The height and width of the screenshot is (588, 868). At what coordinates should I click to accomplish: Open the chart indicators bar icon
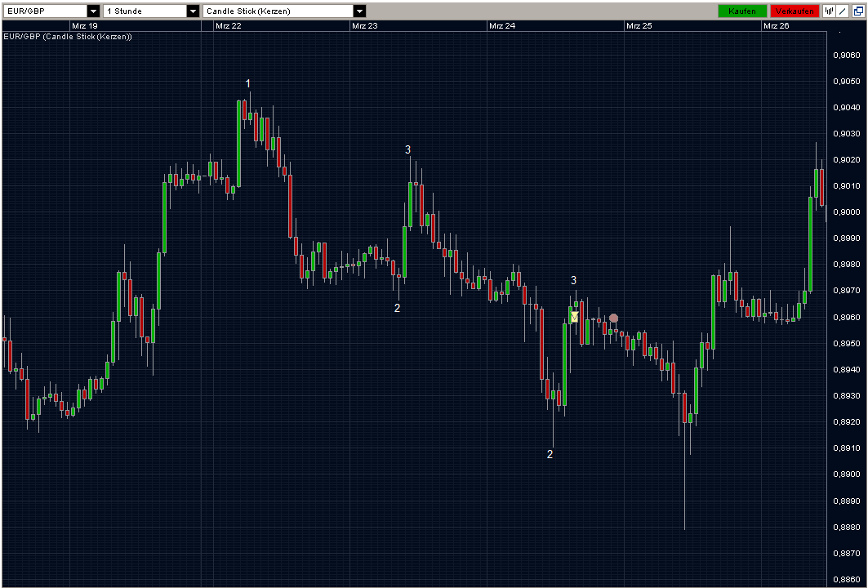[829, 11]
